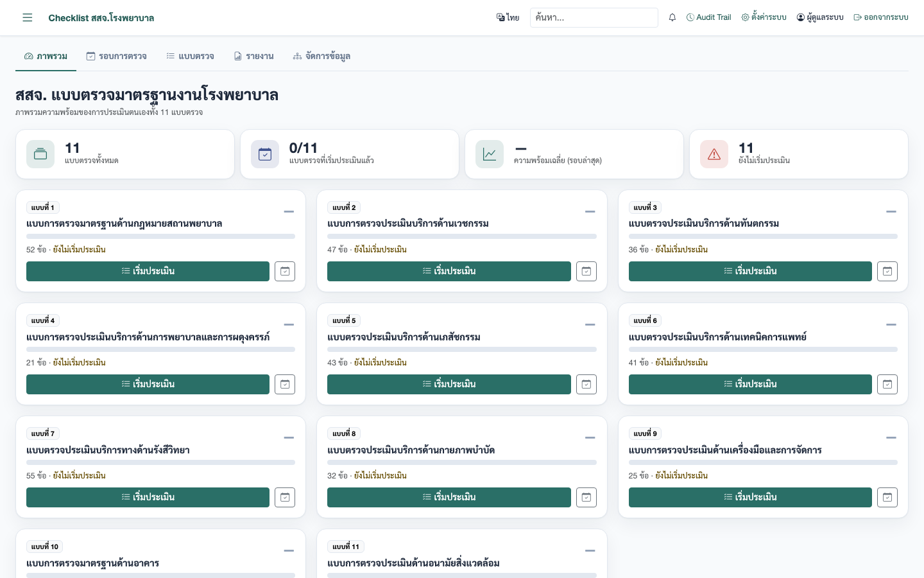Open schedule calendar icon for แบบที่ 9
The height and width of the screenshot is (578, 924).
coord(887,497)
